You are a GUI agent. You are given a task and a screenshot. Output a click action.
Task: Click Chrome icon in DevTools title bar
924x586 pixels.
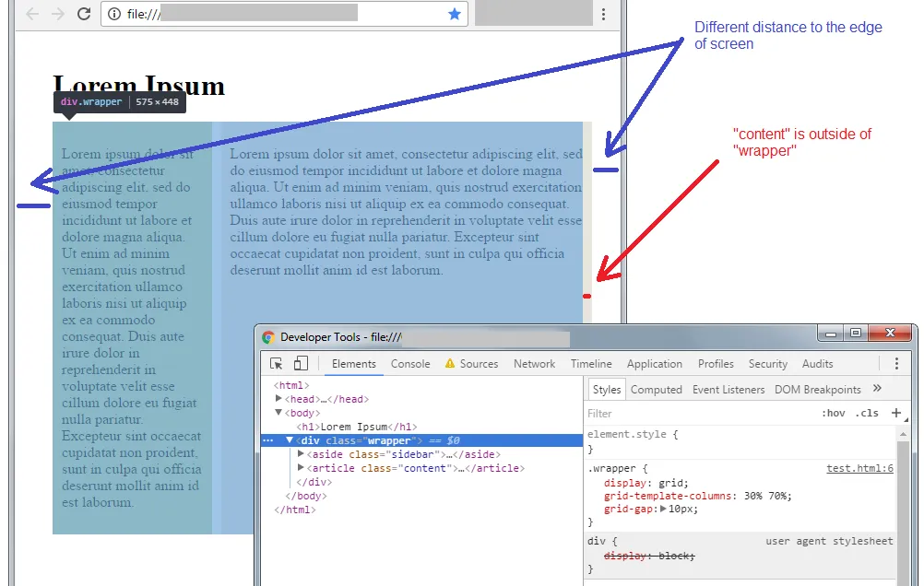pyautogui.click(x=268, y=337)
